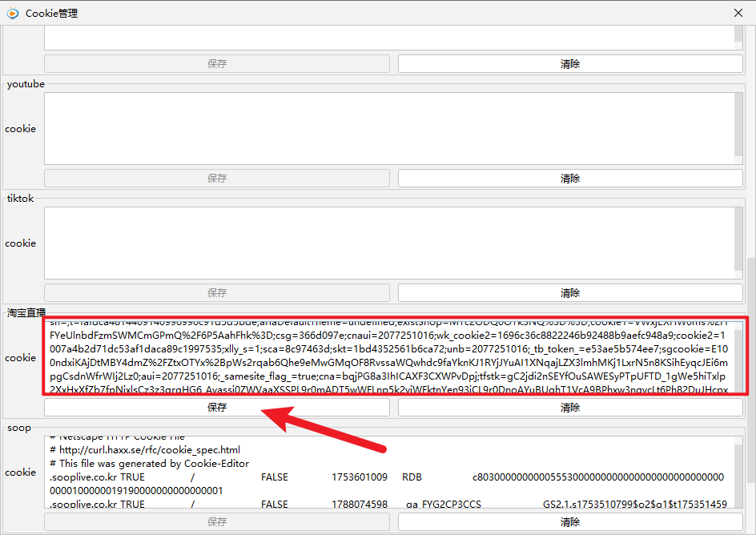Image resolution: width=756 pixels, height=535 pixels.
Task: Save the youtube cookie
Action: (x=216, y=178)
